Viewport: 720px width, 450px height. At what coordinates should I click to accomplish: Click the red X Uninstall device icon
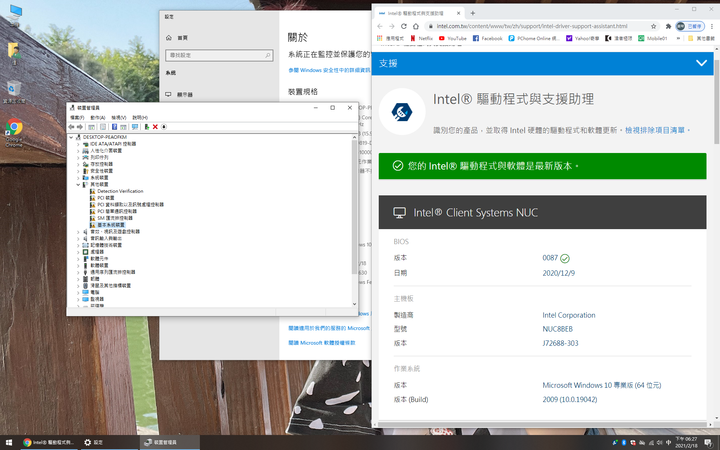(155, 127)
